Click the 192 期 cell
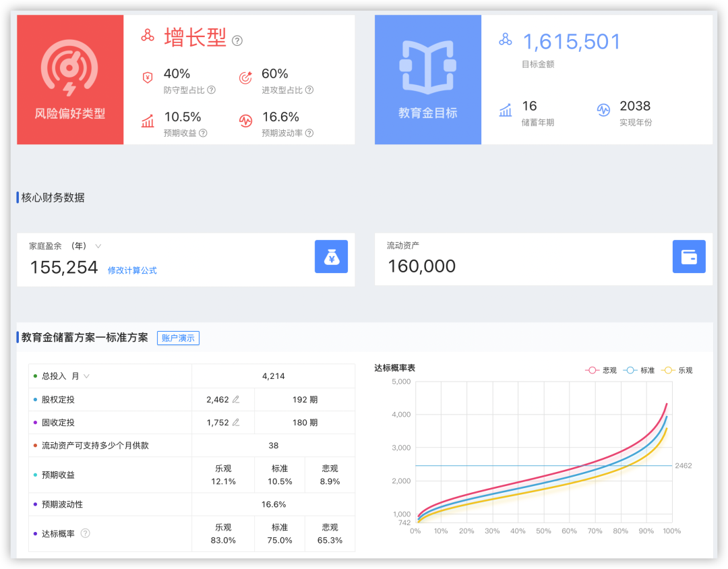The height and width of the screenshot is (569, 728). pyautogui.click(x=305, y=400)
